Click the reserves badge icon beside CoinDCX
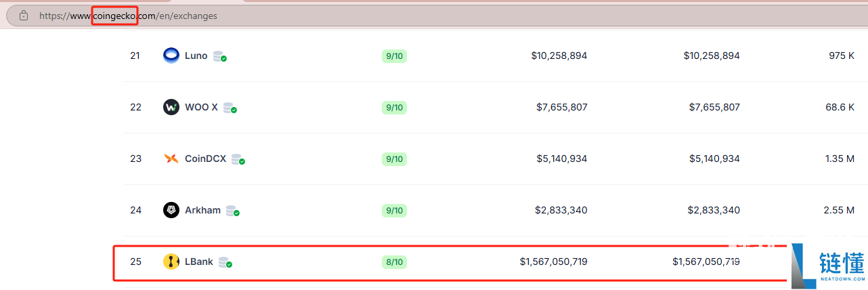This screenshot has height=290, width=868. (x=238, y=159)
